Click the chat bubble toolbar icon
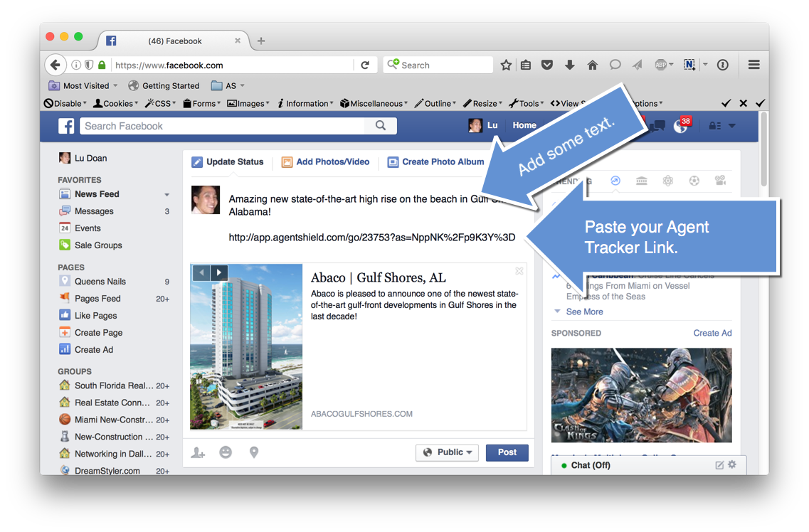The width and height of the screenshot is (809, 532). point(615,65)
